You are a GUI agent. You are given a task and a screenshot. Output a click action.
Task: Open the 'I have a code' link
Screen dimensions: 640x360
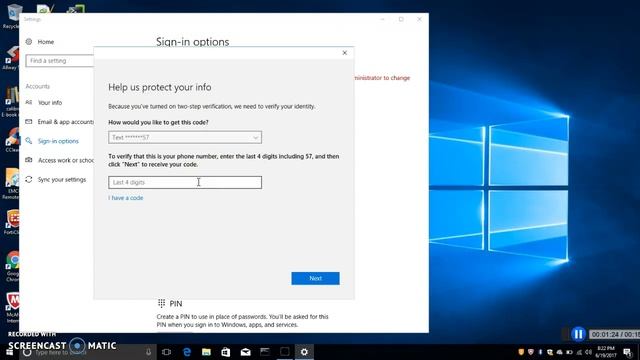(126, 198)
